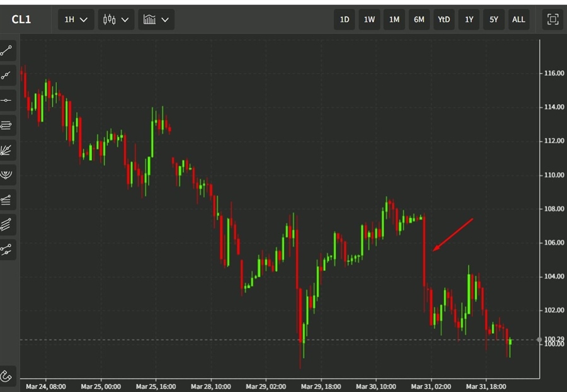The width and height of the screenshot is (567, 392).
Task: Click the Mar 31, 02:00 time label
Action: [431, 386]
